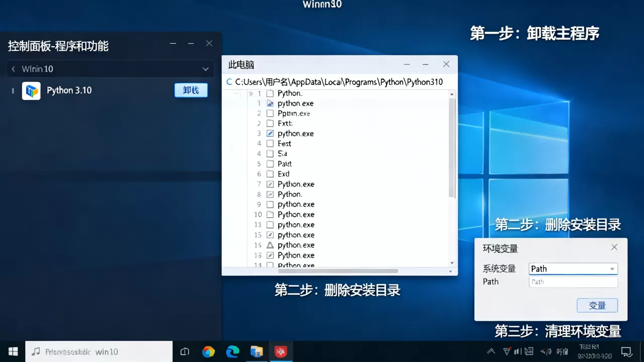The image size is (644, 362).
Task: Toggle the Python. checkbox on row 8
Action: 270,194
